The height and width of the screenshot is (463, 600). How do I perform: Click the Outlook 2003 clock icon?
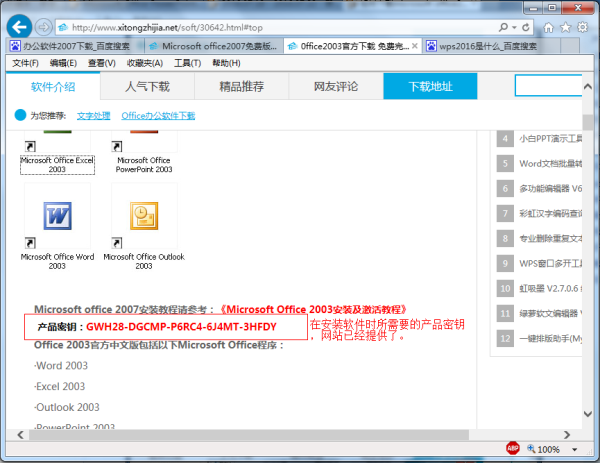(x=144, y=216)
